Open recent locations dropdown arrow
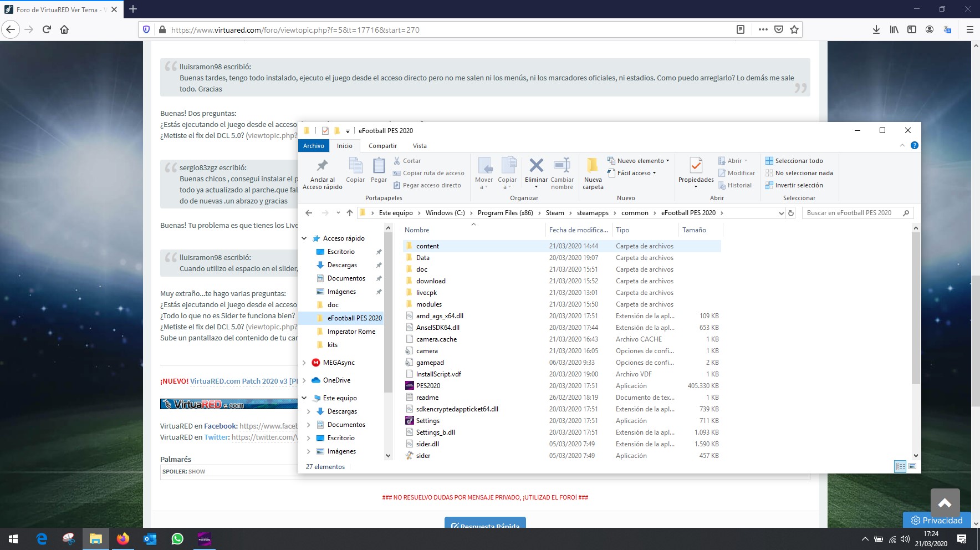Screen dimensions: 980x550 338,213
